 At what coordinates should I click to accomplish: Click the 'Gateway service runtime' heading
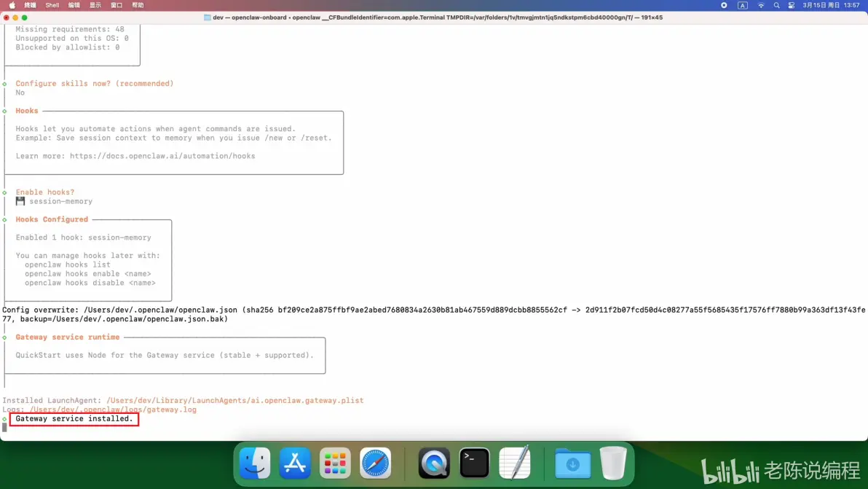coord(68,337)
